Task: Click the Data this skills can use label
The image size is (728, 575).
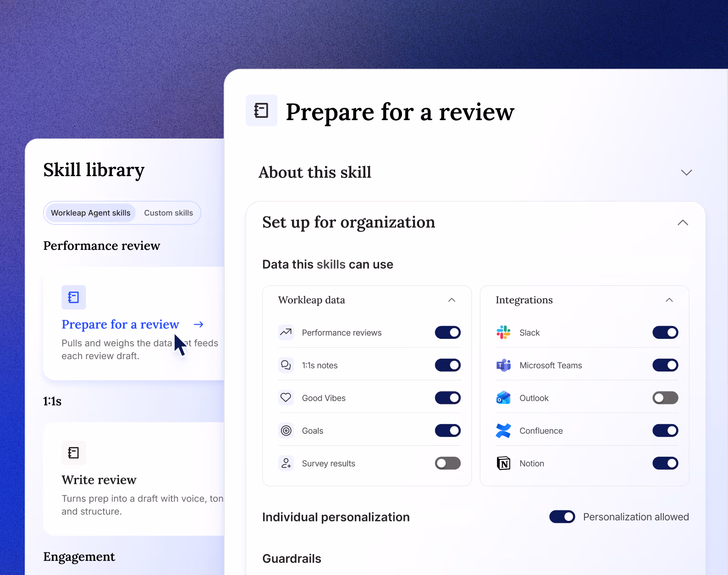Action: [328, 264]
